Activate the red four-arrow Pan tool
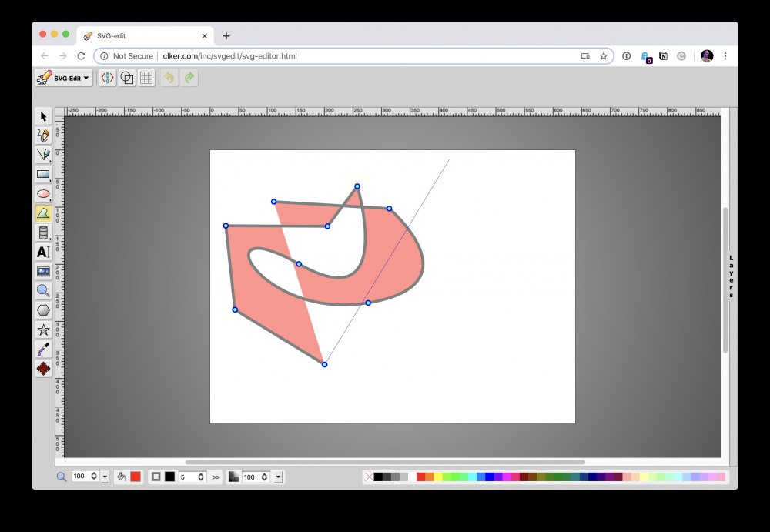The width and height of the screenshot is (770, 532). 43,369
